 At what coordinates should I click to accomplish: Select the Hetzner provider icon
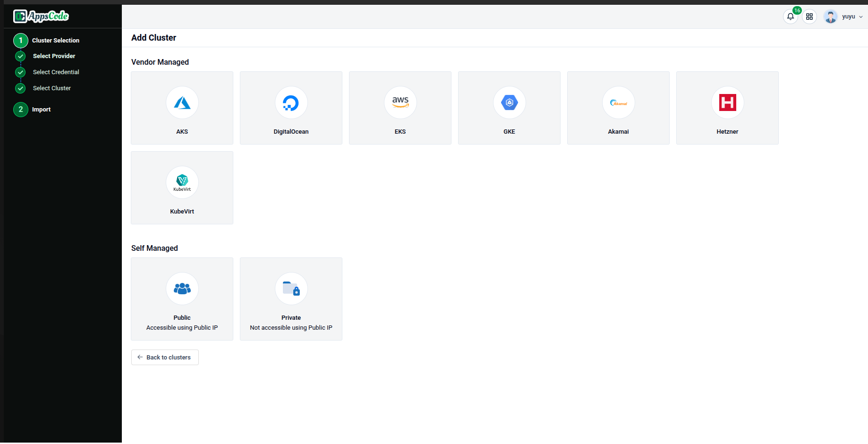[727, 102]
